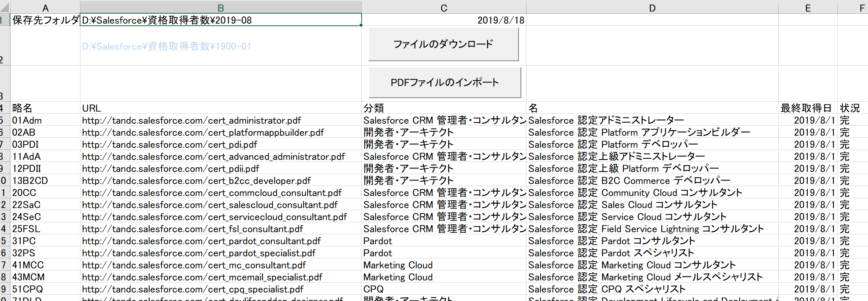Select the cert_mcemail_specialist.pdf URL cell
This screenshot has width=868, height=301.
[x=221, y=276]
